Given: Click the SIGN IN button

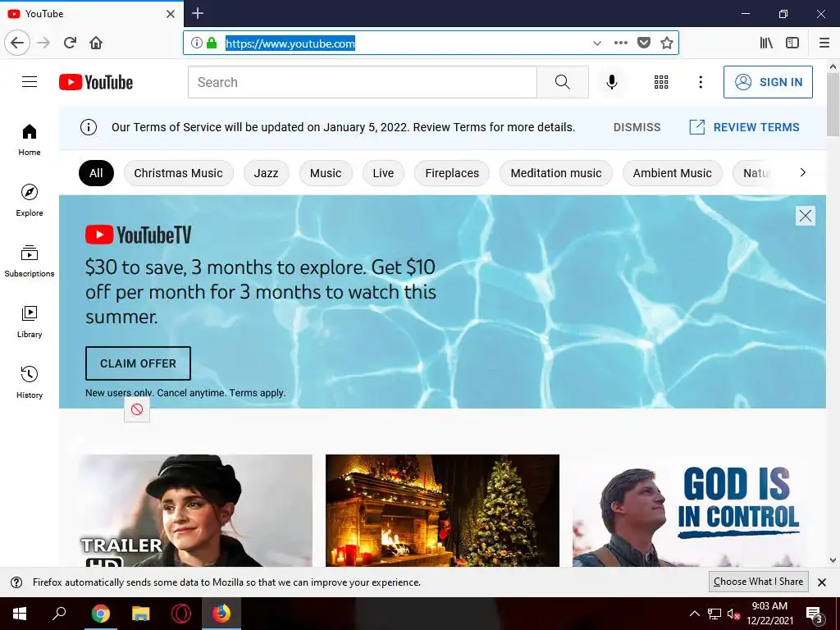Looking at the screenshot, I should 768,82.
